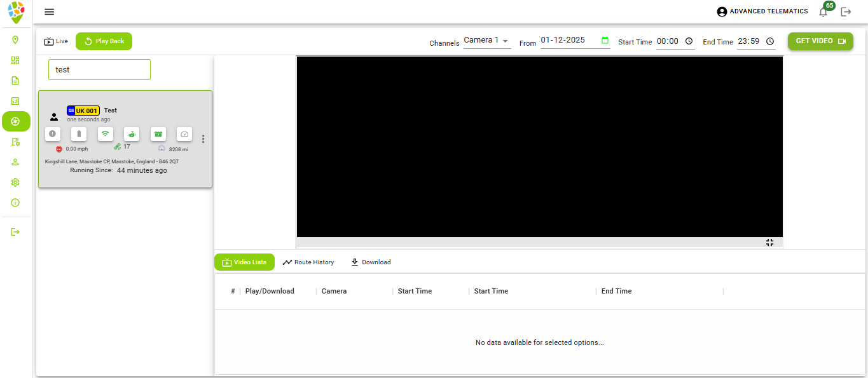
Task: Open the hamburger navigation menu
Action: [x=49, y=11]
